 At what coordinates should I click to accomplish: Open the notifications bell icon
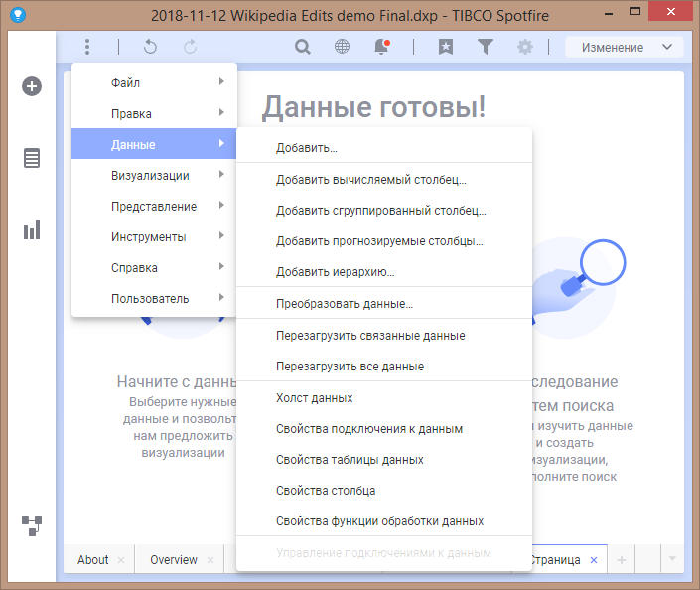(382, 47)
